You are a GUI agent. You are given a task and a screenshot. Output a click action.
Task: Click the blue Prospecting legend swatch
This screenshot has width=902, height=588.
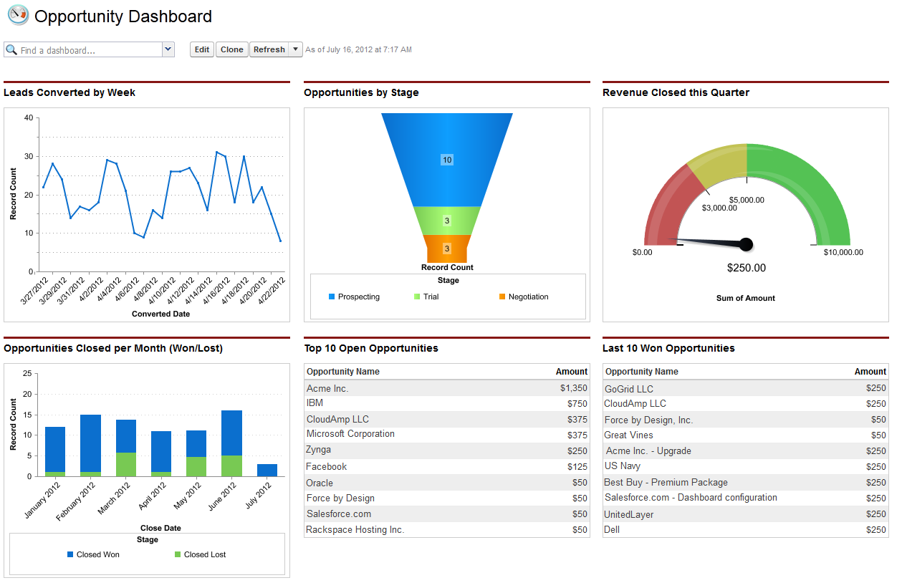332,297
